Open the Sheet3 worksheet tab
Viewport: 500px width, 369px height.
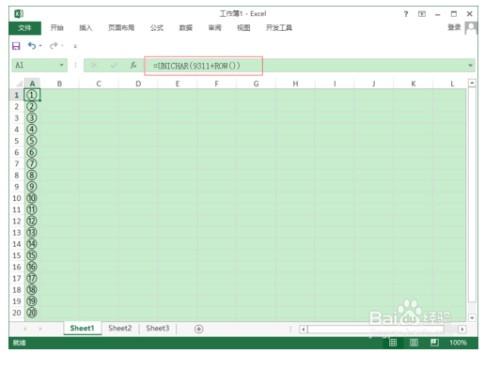[158, 328]
